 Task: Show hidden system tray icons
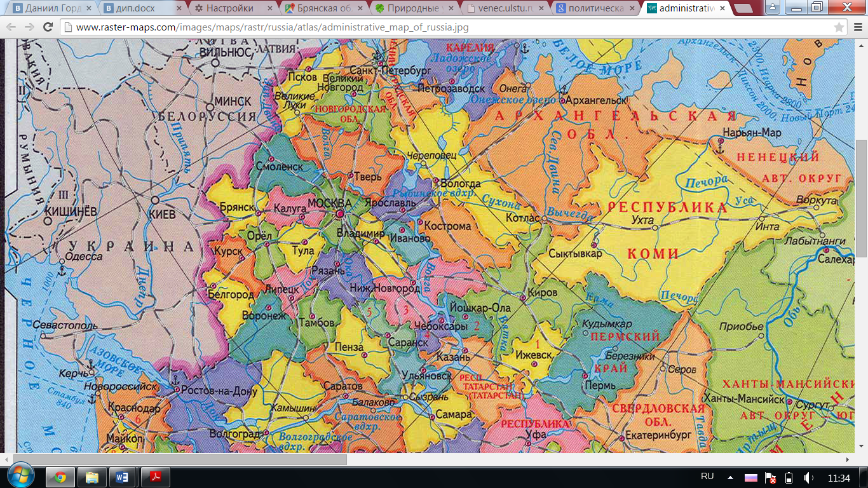click(730, 477)
